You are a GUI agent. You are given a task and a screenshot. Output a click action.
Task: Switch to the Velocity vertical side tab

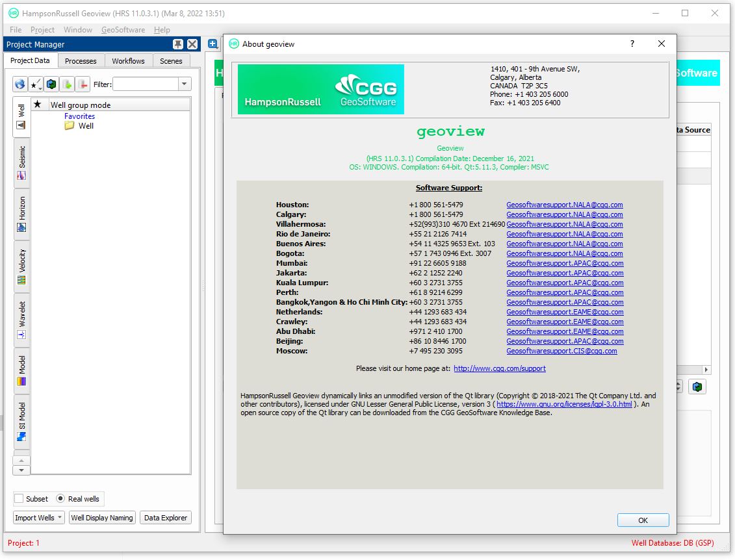coord(21,267)
